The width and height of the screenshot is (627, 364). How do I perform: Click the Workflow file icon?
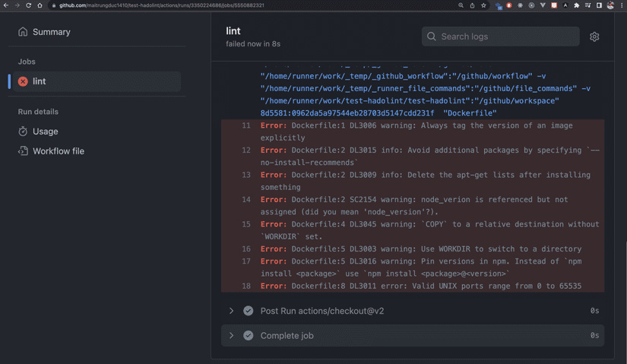(23, 150)
